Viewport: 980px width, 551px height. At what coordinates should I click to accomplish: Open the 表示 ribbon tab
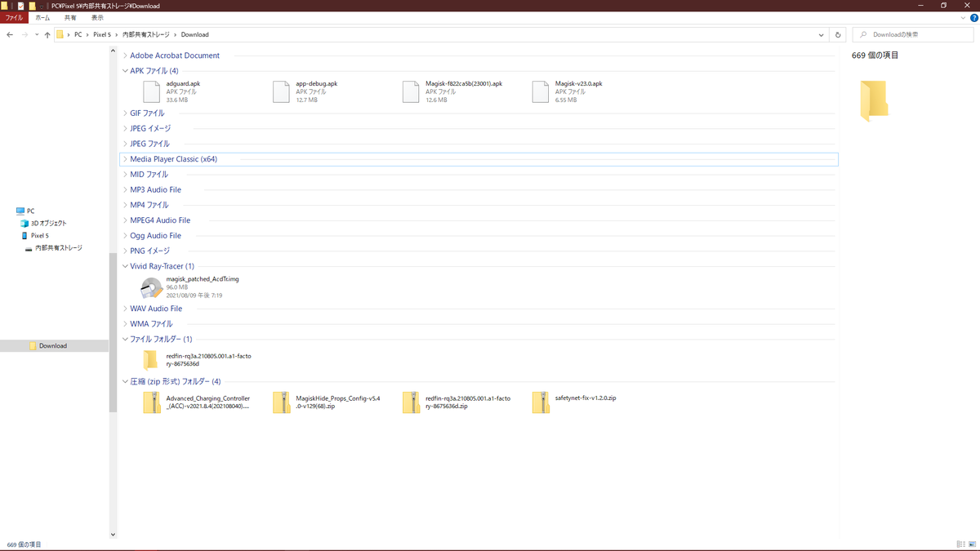97,17
